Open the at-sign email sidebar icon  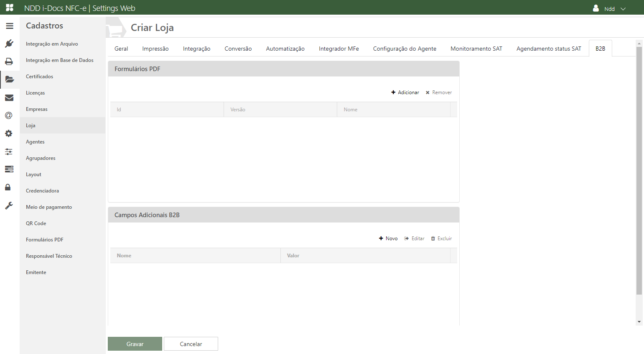pyautogui.click(x=8, y=115)
